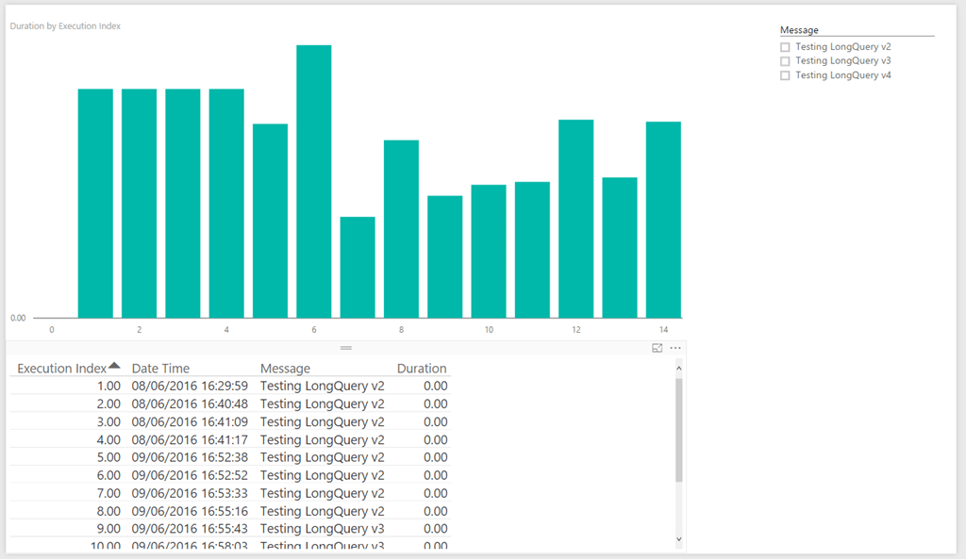This screenshot has height=560, width=966.
Task: Sort table by Date Time column header
Action: 160,369
